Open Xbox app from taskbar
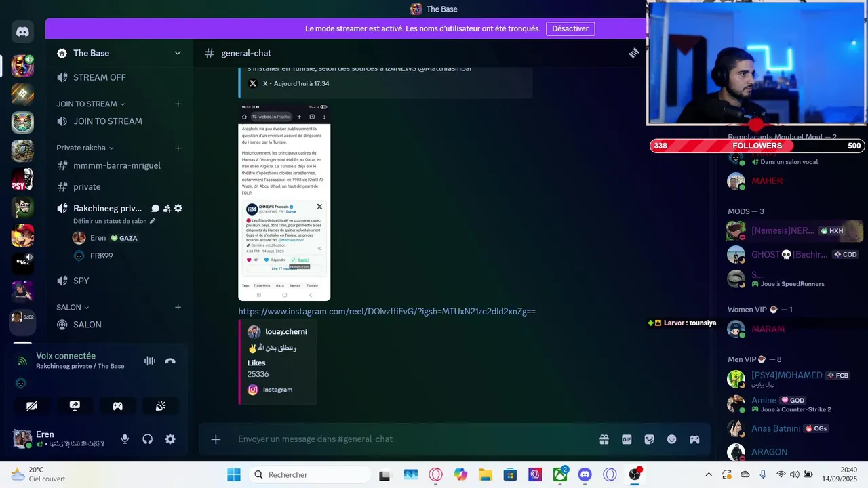The image size is (868, 488). pos(560,474)
